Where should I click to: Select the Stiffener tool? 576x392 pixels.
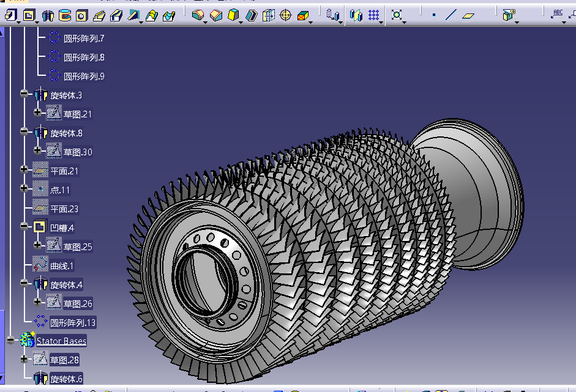click(133, 15)
